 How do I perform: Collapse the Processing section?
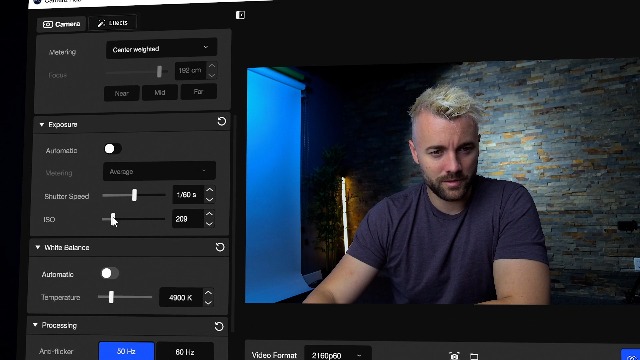35,325
